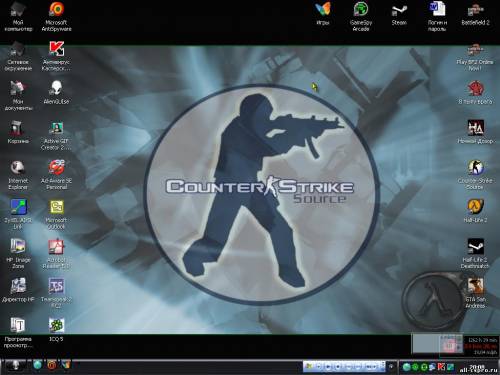This screenshot has width=500, height=375.
Task: Open the Microsoft Outlook shortcut
Action: (56, 214)
